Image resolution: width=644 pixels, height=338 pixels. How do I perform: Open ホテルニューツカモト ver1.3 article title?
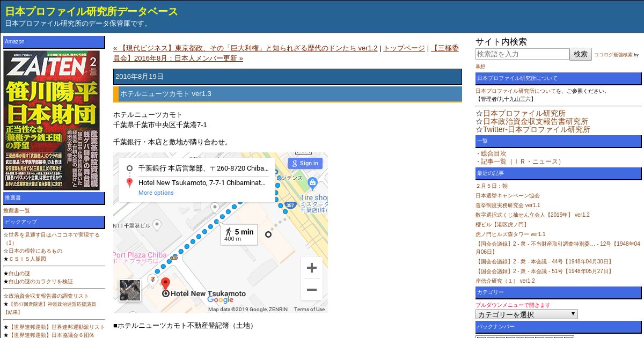click(166, 94)
